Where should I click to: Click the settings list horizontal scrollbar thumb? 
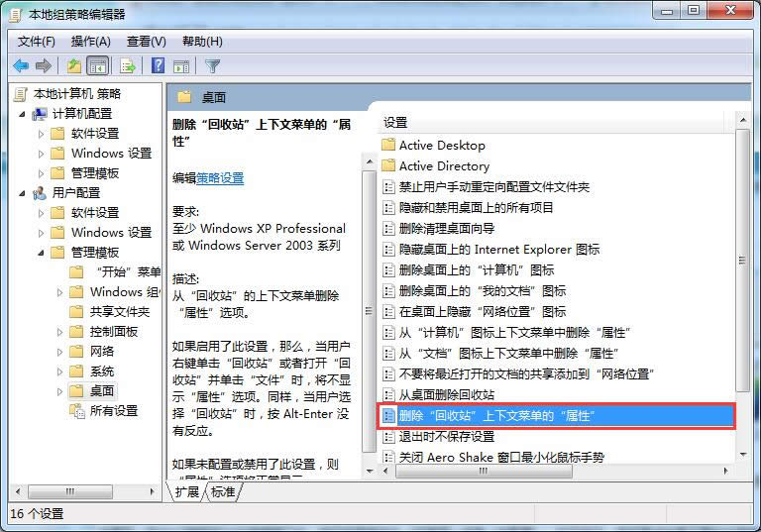pos(484,471)
